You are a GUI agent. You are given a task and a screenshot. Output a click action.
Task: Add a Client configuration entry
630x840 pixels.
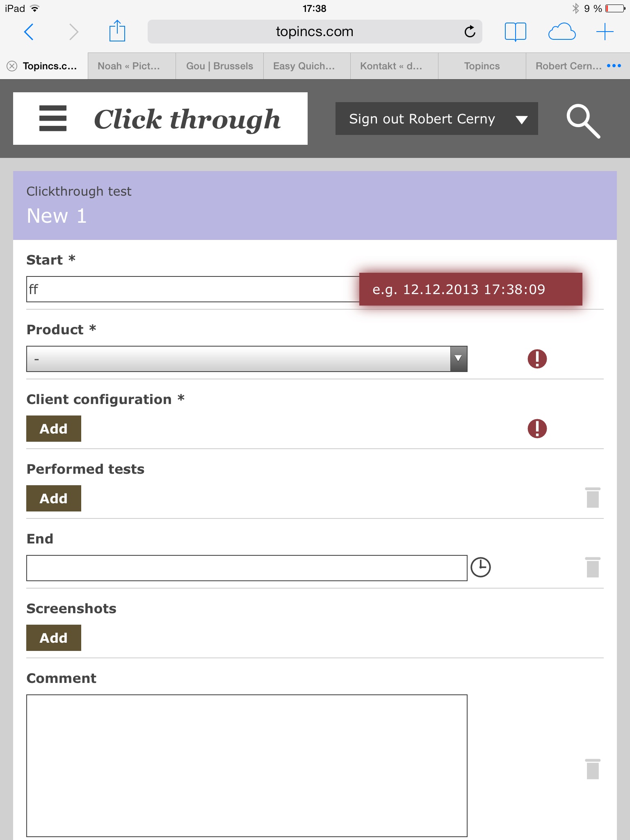54,429
